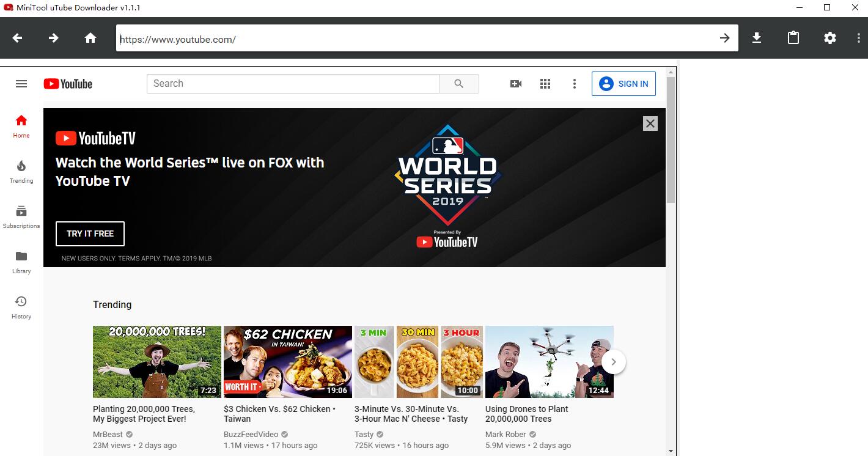
Task: Click the 'Watch the World Series' headline
Action: pos(190,172)
